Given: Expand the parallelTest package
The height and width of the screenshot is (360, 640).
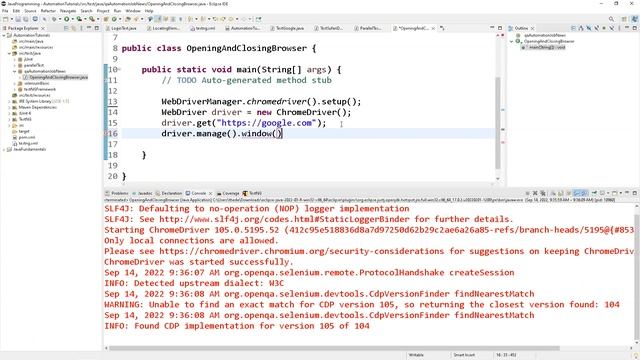Looking at the screenshot, I should pyautogui.click(x=15, y=65).
